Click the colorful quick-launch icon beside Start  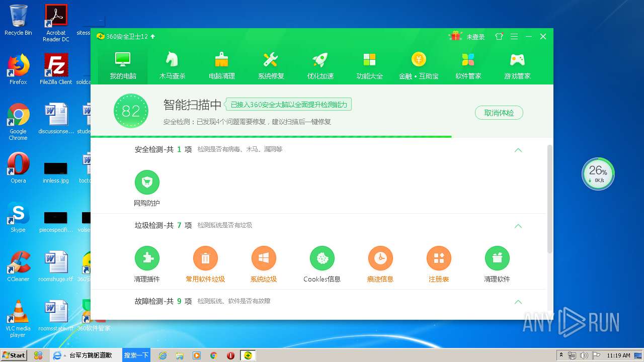(38, 355)
